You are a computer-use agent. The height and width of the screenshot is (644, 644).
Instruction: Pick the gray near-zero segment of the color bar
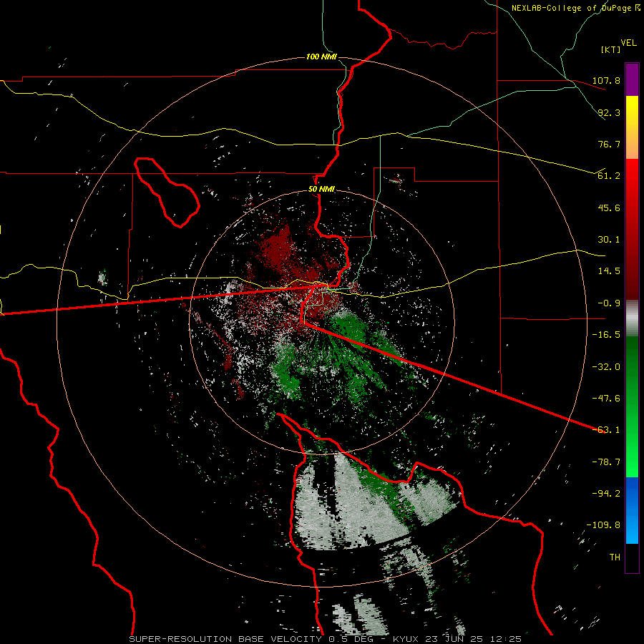click(x=632, y=318)
